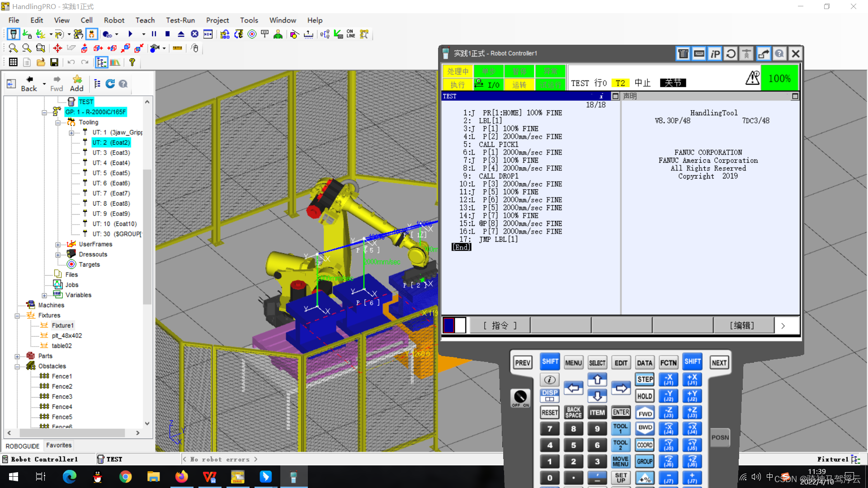The image size is (868, 488).
Task: Toggle the navigator tree view toolbar button
Action: (x=102, y=62)
